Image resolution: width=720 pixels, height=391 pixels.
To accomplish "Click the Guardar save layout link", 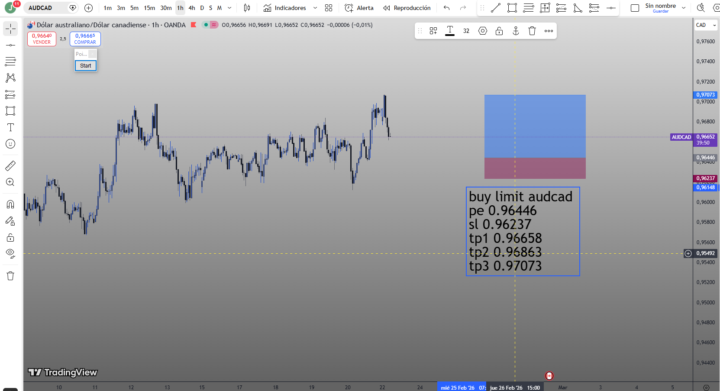I will [660, 11].
